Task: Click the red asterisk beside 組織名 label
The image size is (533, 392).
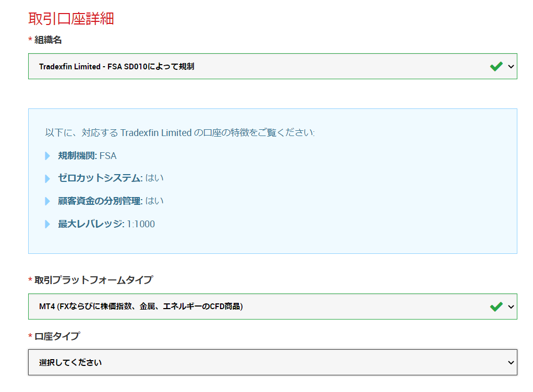Action: coord(30,39)
